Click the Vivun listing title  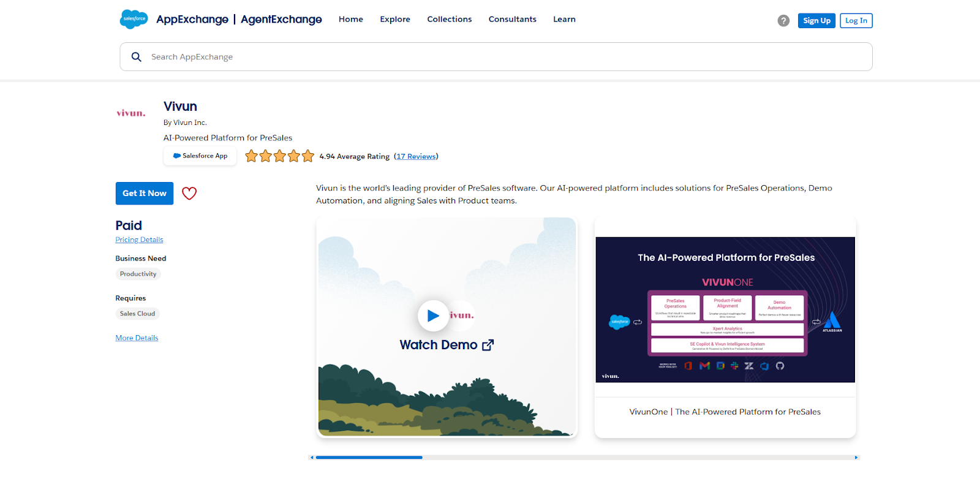(x=180, y=107)
